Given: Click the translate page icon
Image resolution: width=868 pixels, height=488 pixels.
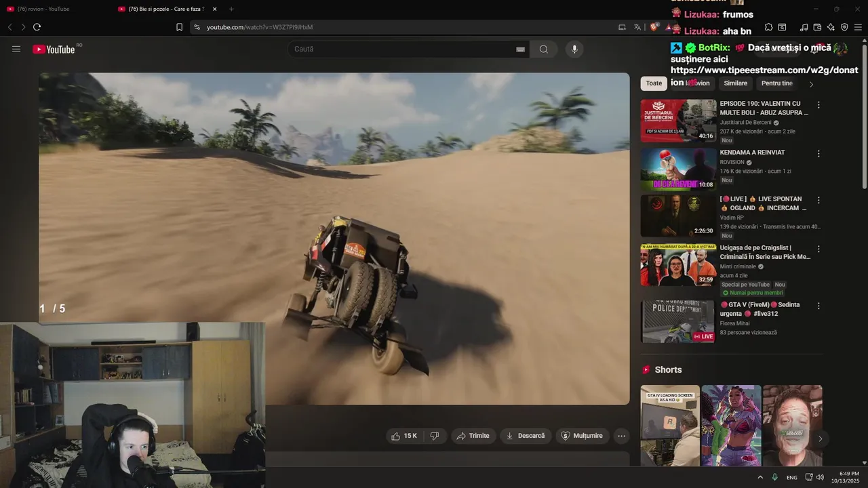Looking at the screenshot, I should click(x=637, y=27).
